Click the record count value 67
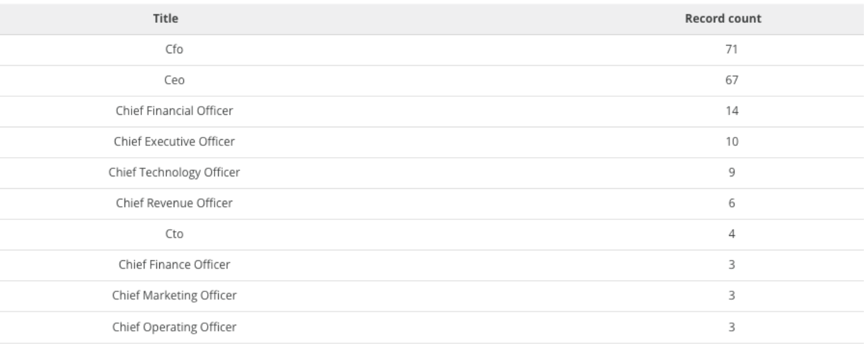 (x=732, y=80)
